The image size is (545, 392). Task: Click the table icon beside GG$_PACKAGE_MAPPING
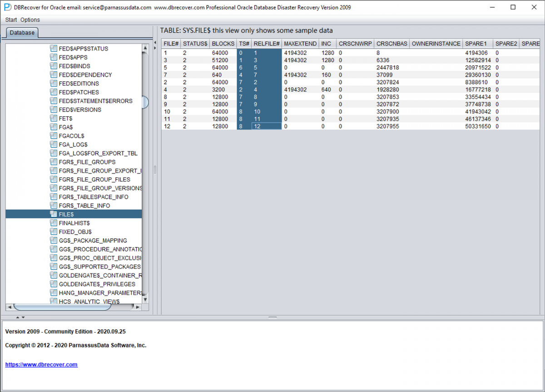point(54,240)
